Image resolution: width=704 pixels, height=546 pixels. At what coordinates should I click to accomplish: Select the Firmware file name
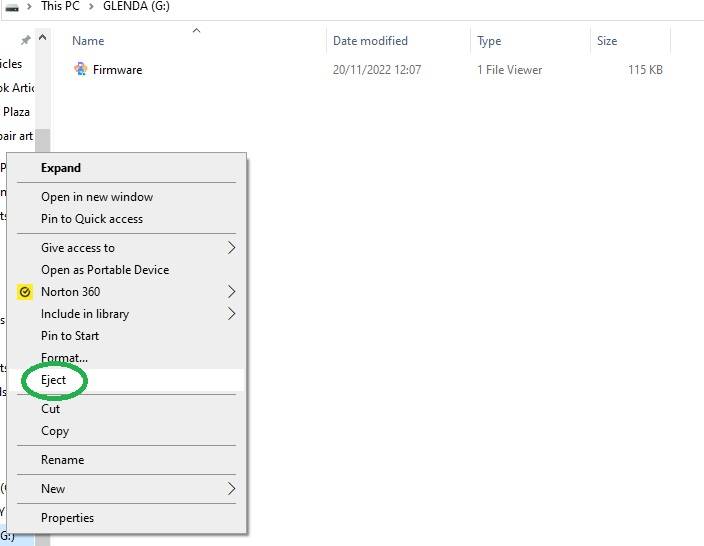click(x=117, y=70)
